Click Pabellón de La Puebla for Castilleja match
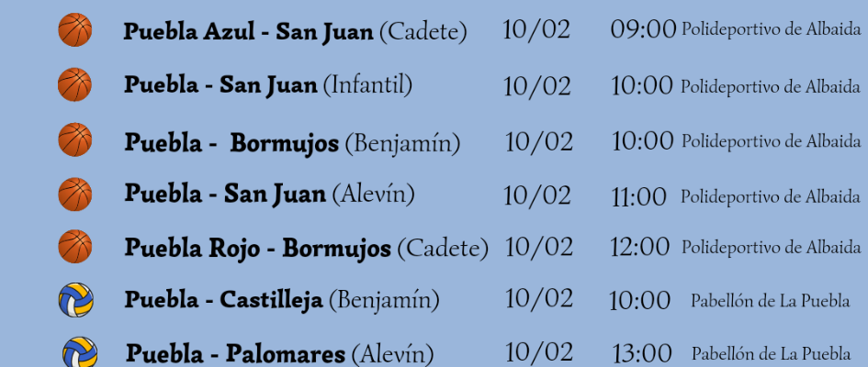This screenshot has width=868, height=367. pyautogui.click(x=770, y=301)
